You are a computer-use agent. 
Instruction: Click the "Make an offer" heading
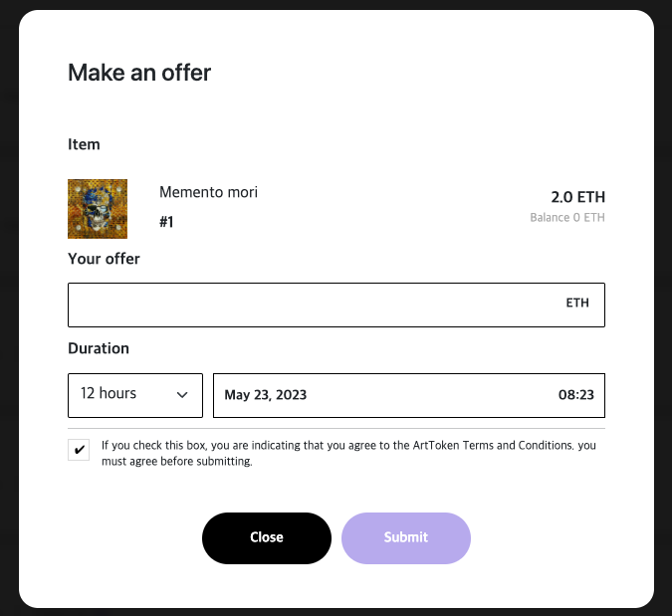coord(139,72)
